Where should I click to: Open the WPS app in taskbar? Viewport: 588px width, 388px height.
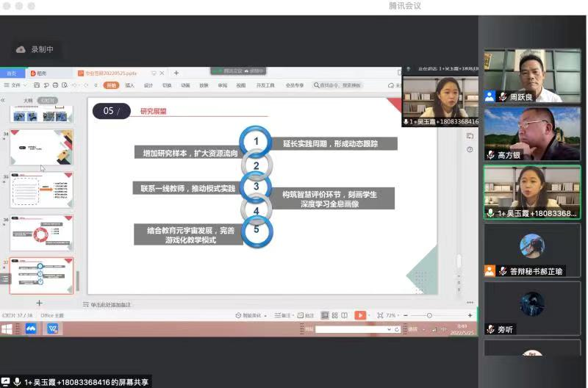[x=53, y=328]
